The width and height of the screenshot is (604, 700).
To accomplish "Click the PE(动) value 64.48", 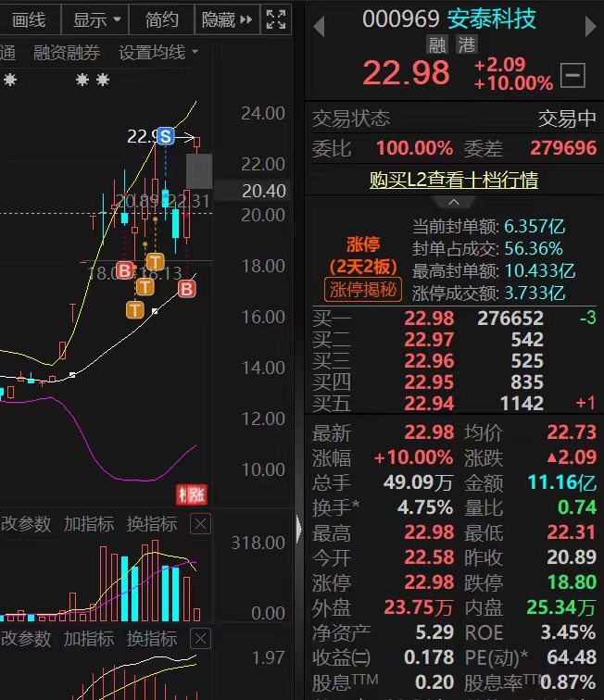I will click(x=572, y=657).
